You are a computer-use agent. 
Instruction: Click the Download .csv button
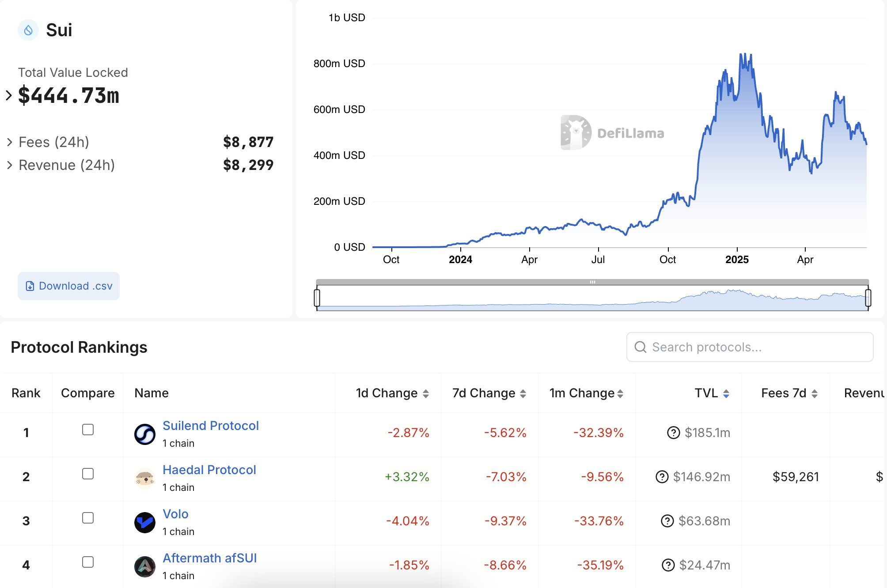tap(68, 286)
